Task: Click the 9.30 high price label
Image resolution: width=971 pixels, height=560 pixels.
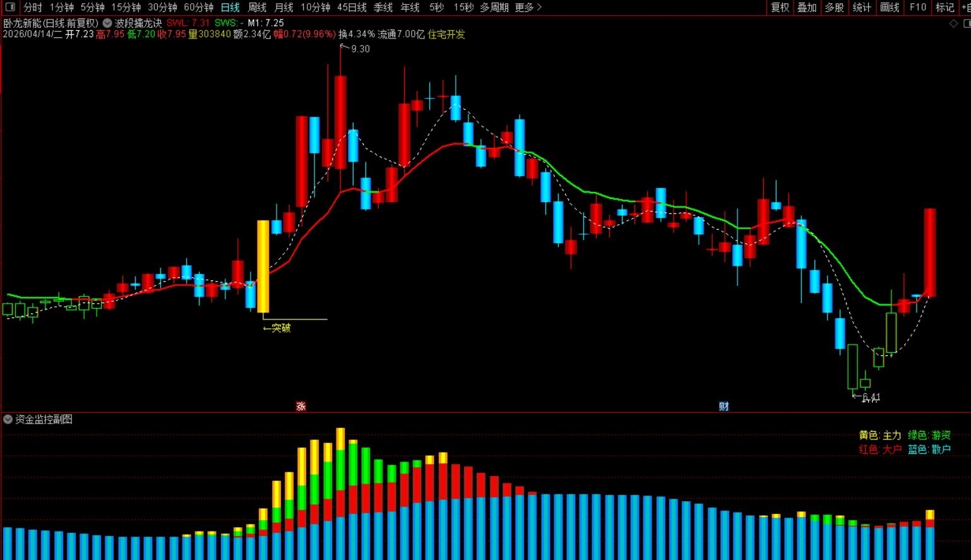Action: tap(360, 49)
